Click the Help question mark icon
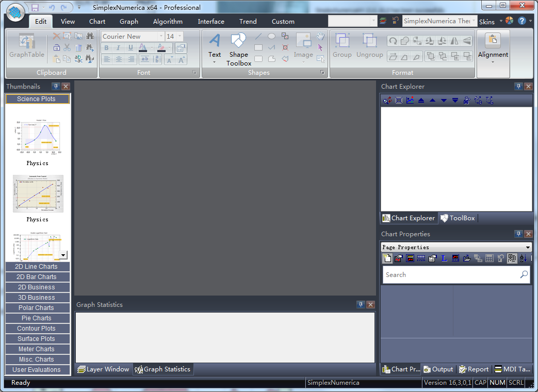 click(x=522, y=21)
